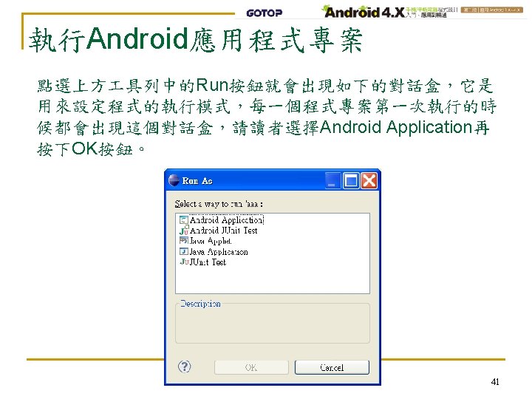Click the Android JUnit Test icon
Screen dimensions: 532x399
(x=184, y=230)
